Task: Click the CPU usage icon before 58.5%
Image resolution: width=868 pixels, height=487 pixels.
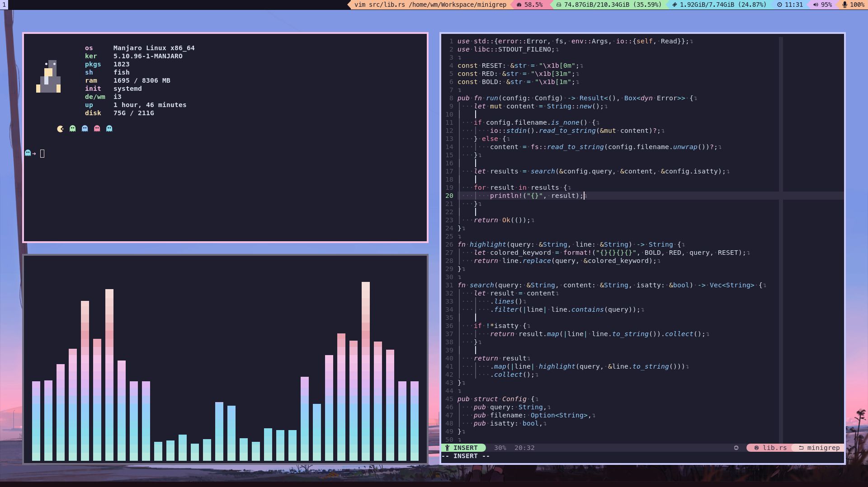Action: [519, 5]
